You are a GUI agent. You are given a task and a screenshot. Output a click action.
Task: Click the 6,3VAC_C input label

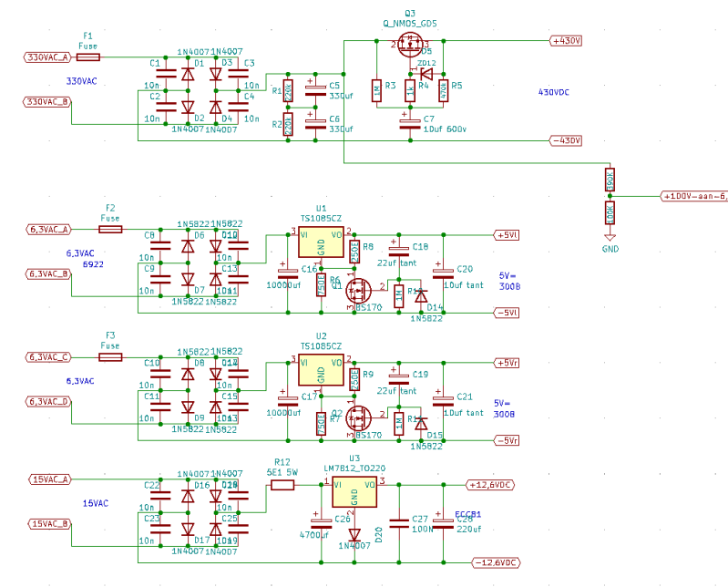tap(49, 357)
